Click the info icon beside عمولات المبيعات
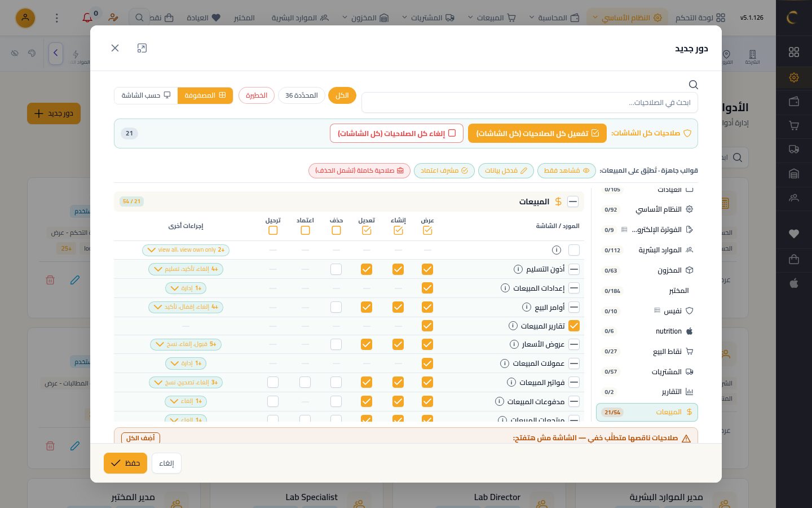Screen dimensions: 812x508 [x=505, y=364]
